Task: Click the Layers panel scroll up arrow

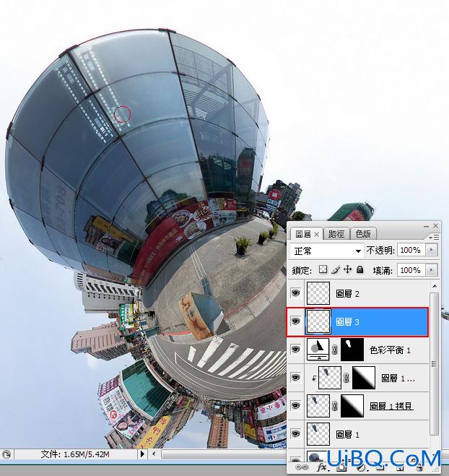Action: click(x=434, y=286)
